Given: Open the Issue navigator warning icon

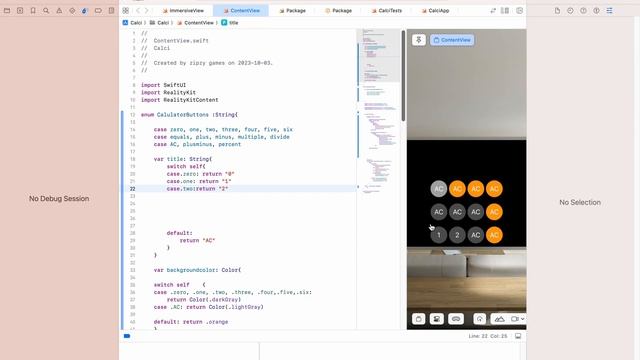Looking at the screenshot, I should [59, 11].
